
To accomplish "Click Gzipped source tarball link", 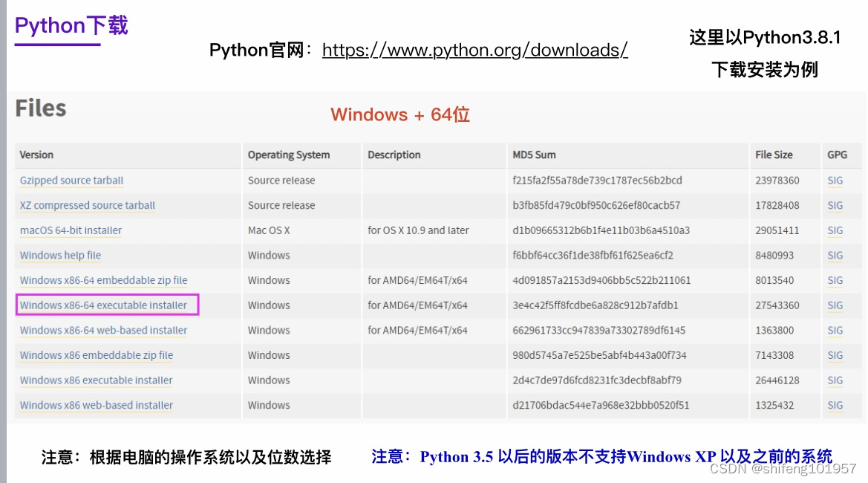I will tap(71, 181).
